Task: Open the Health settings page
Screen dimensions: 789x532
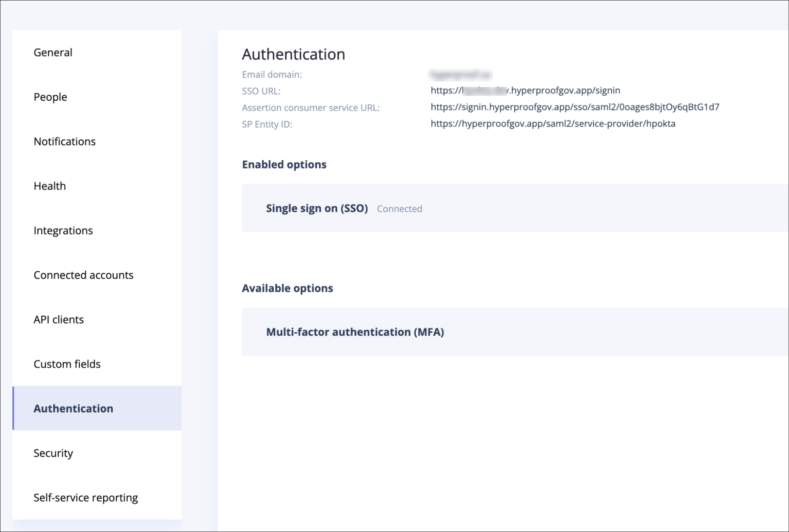Action: (x=50, y=185)
